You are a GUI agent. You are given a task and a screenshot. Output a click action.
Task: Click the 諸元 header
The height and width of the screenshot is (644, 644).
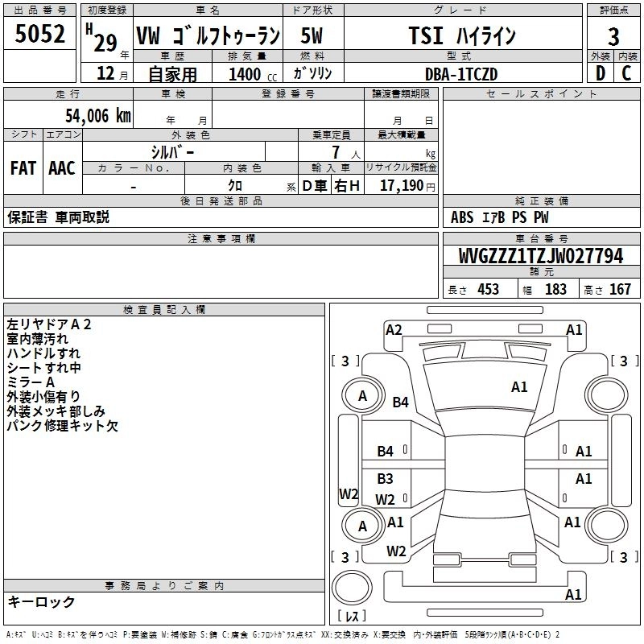click(541, 271)
